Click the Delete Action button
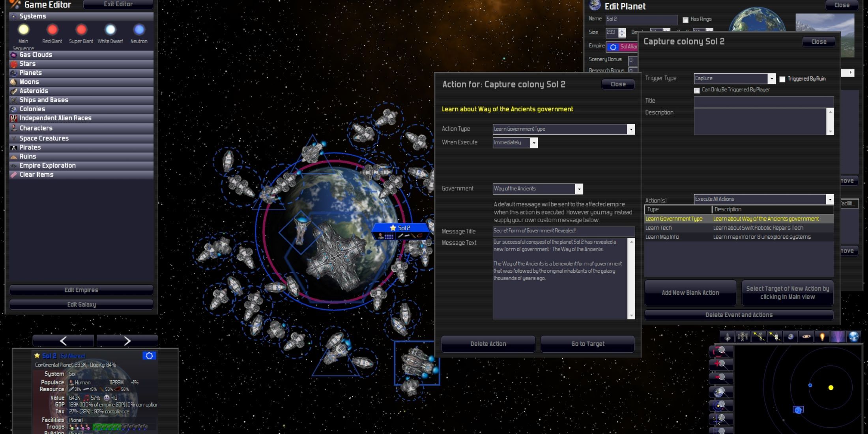Screen dimensions: 868x434 click(x=488, y=344)
